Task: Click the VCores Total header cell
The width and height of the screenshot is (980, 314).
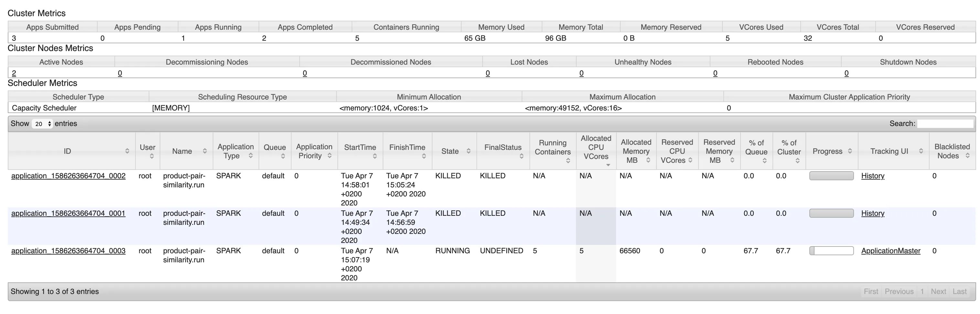Action: coord(838,27)
